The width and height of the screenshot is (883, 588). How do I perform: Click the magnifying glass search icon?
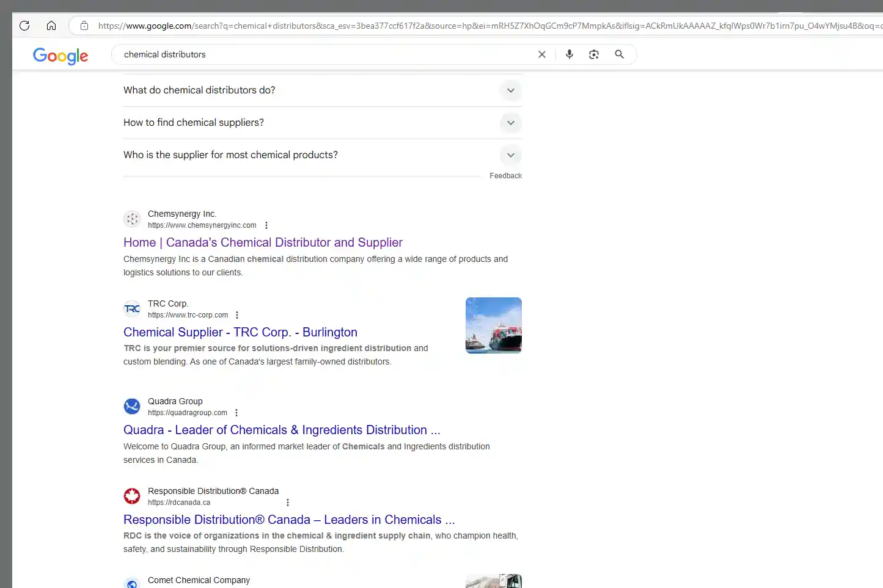(619, 54)
